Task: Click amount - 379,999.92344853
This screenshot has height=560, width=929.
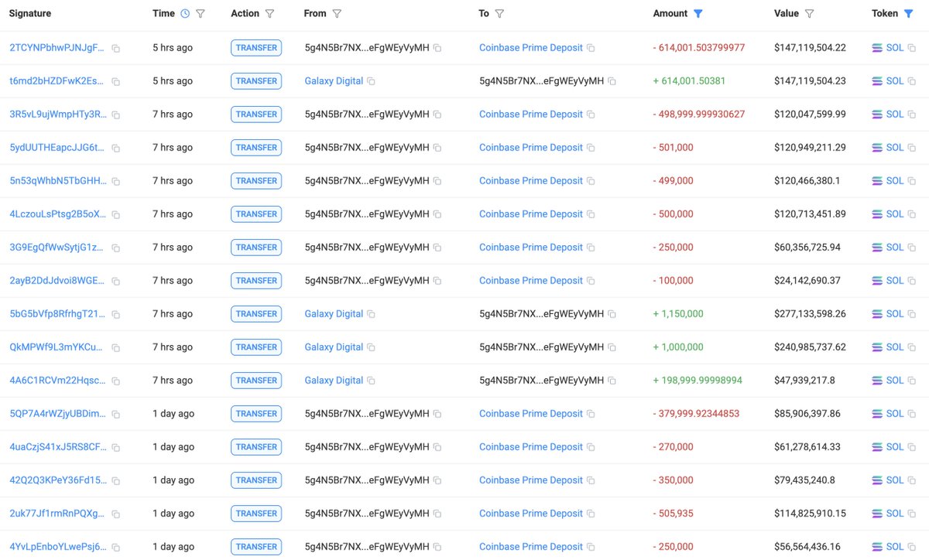Action: (696, 414)
